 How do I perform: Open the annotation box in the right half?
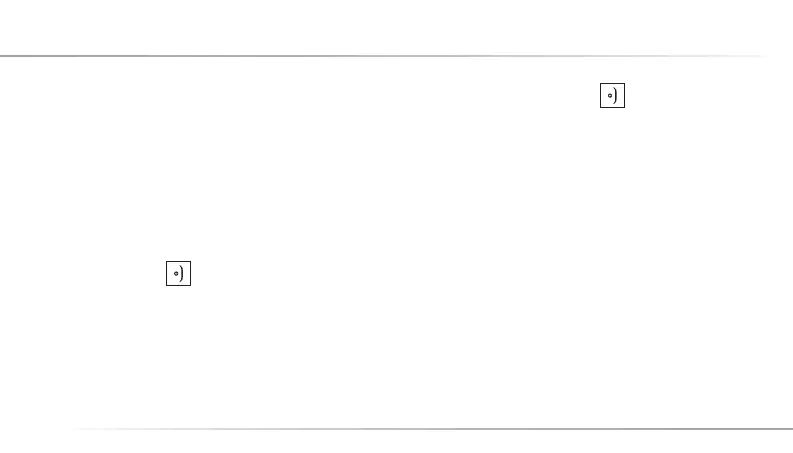[x=612, y=96]
